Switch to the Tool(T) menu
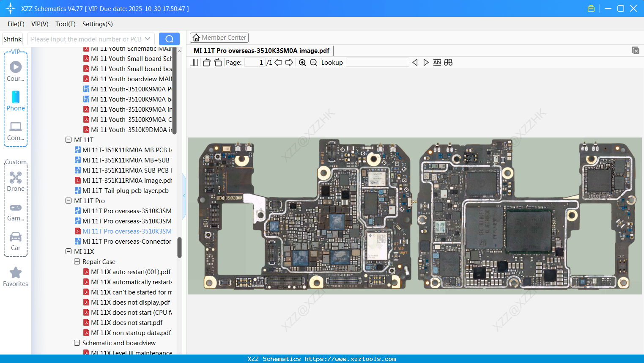 65,24
